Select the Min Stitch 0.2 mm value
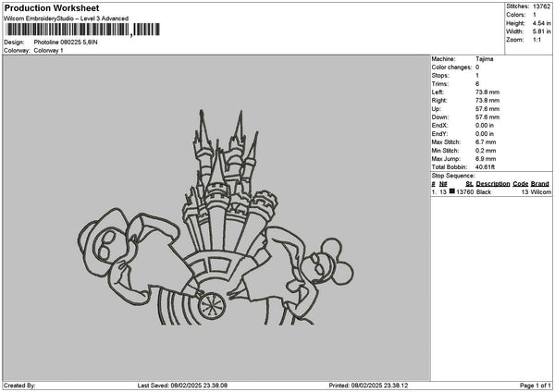 486,151
